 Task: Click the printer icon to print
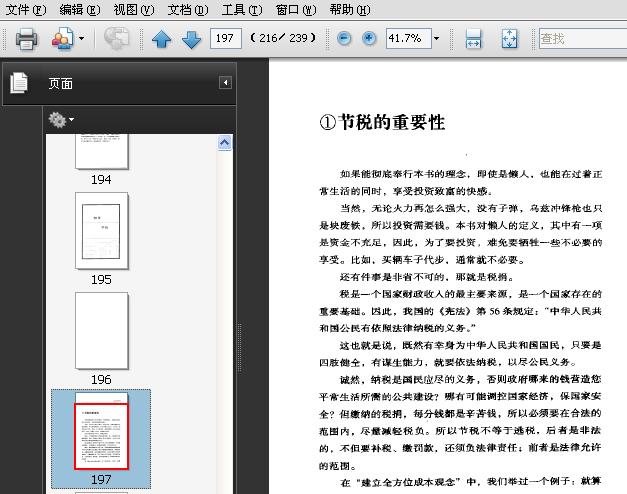point(26,39)
